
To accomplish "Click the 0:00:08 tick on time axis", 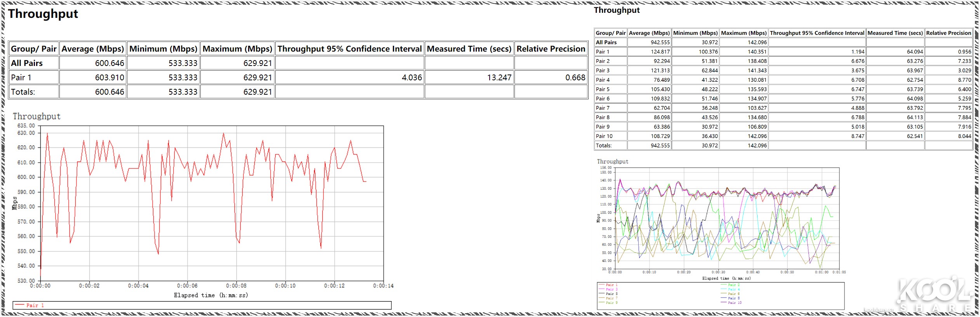I will click(236, 286).
